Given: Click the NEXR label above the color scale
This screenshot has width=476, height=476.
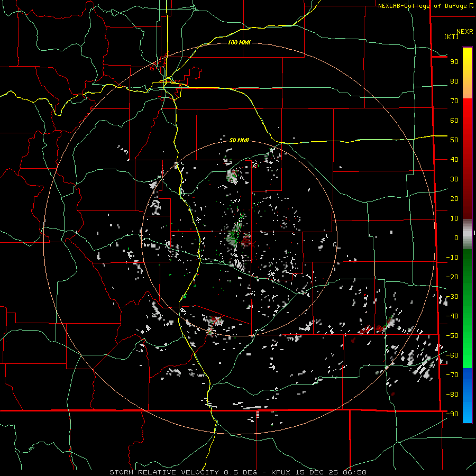Looking at the screenshot, I should [465, 32].
